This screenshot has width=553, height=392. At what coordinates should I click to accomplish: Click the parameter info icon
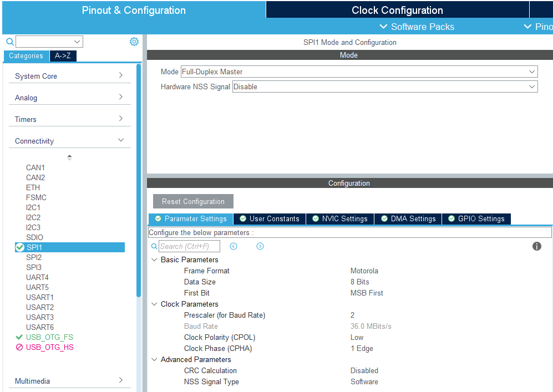click(x=537, y=246)
